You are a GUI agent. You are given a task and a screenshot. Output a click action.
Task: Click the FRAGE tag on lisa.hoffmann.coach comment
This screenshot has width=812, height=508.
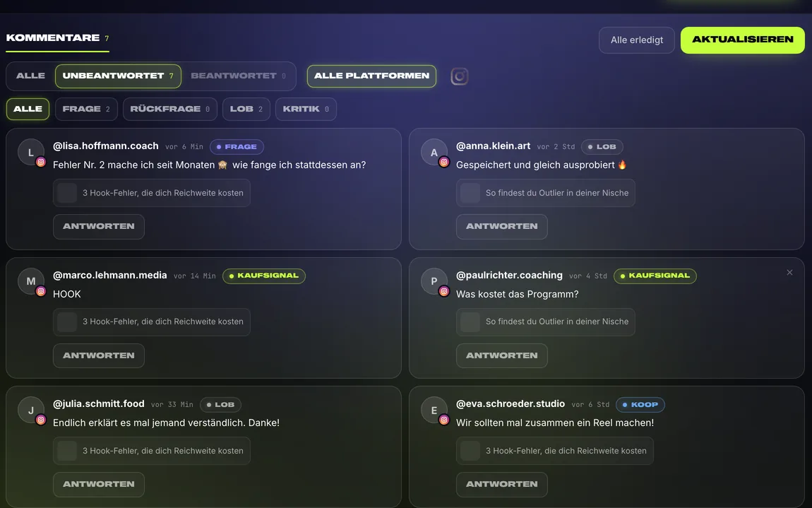tap(237, 147)
